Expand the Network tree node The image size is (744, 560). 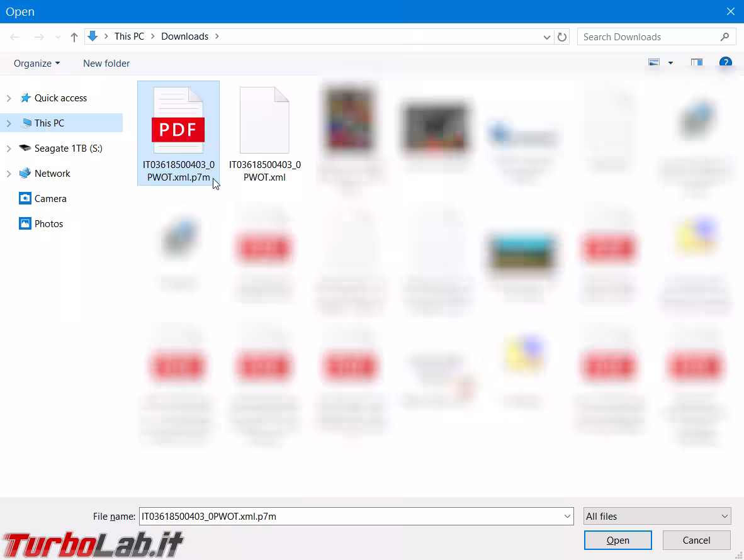[9, 174]
